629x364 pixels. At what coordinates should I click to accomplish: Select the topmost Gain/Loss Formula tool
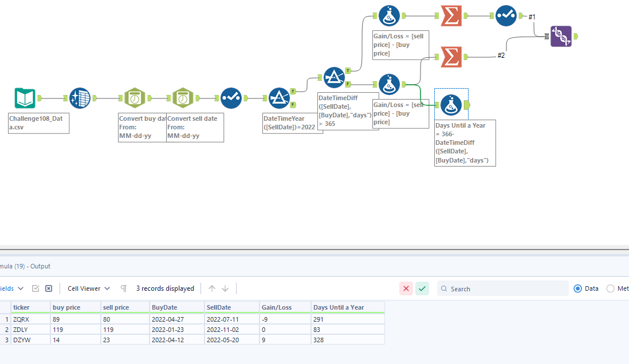click(389, 15)
